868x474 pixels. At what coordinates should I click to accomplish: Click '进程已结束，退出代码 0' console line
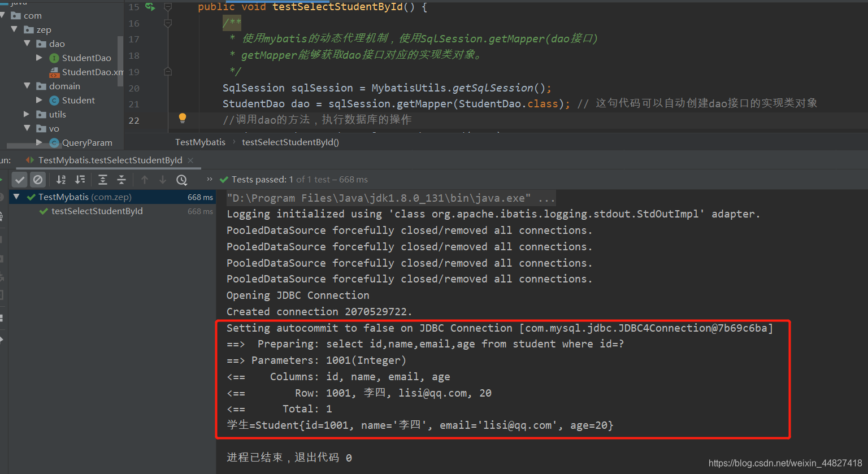(289, 457)
